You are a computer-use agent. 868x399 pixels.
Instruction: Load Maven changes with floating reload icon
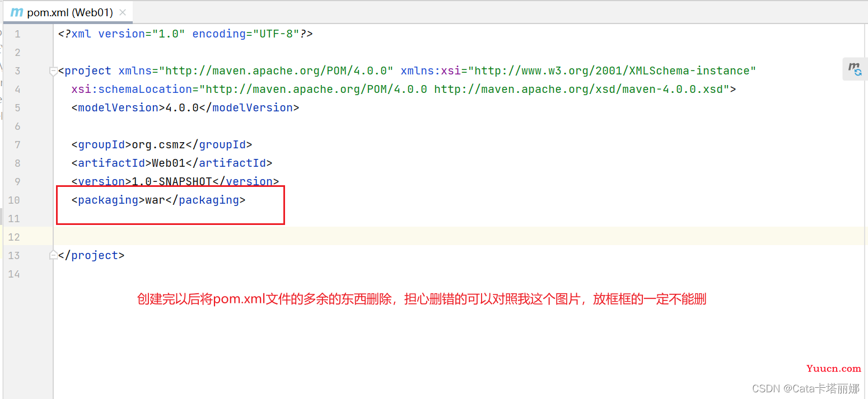(855, 69)
